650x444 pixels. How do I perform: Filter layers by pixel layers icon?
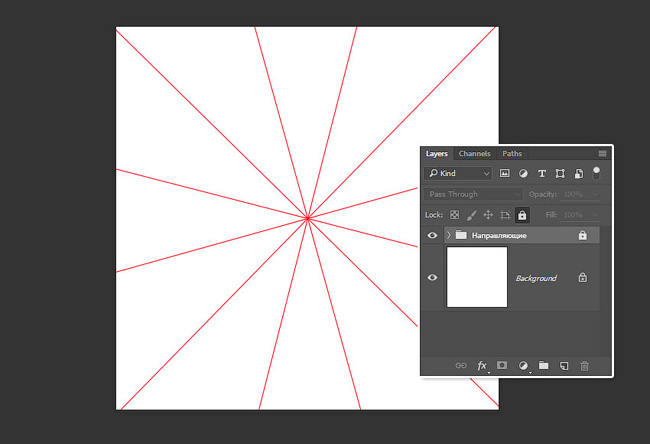click(504, 173)
